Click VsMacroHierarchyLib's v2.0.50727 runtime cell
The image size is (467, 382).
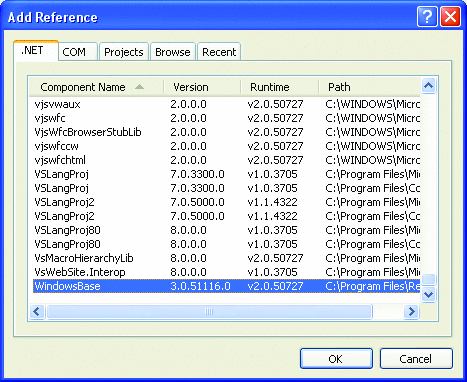275,258
